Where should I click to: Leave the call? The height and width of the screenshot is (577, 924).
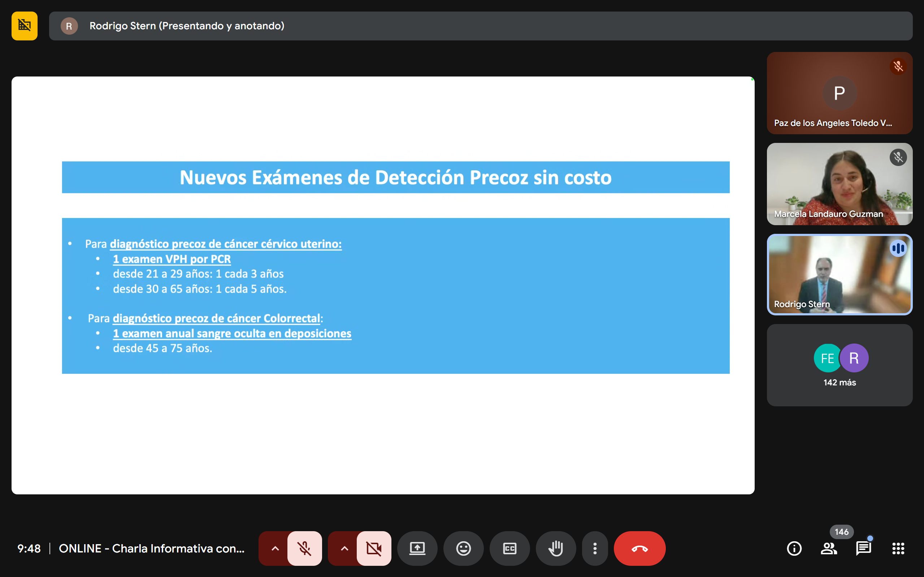[639, 548]
